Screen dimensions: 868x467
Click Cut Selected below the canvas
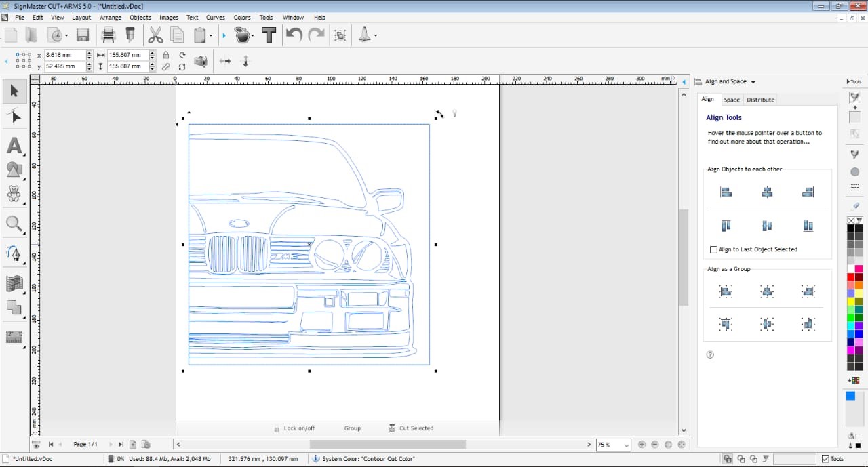coord(411,428)
